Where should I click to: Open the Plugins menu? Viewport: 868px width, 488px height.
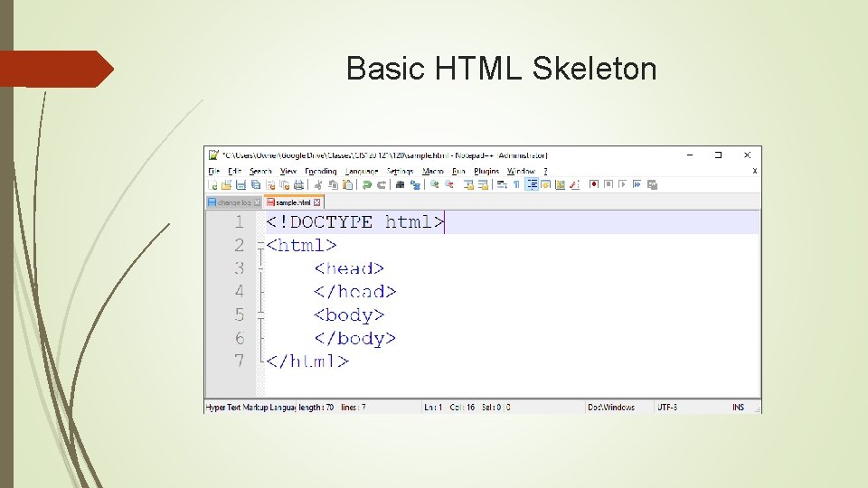click(486, 171)
